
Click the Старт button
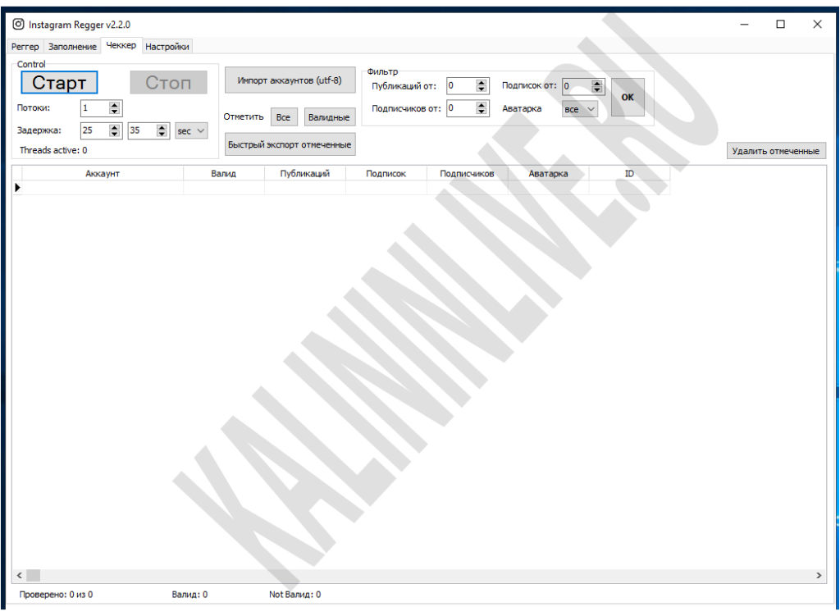(x=59, y=83)
